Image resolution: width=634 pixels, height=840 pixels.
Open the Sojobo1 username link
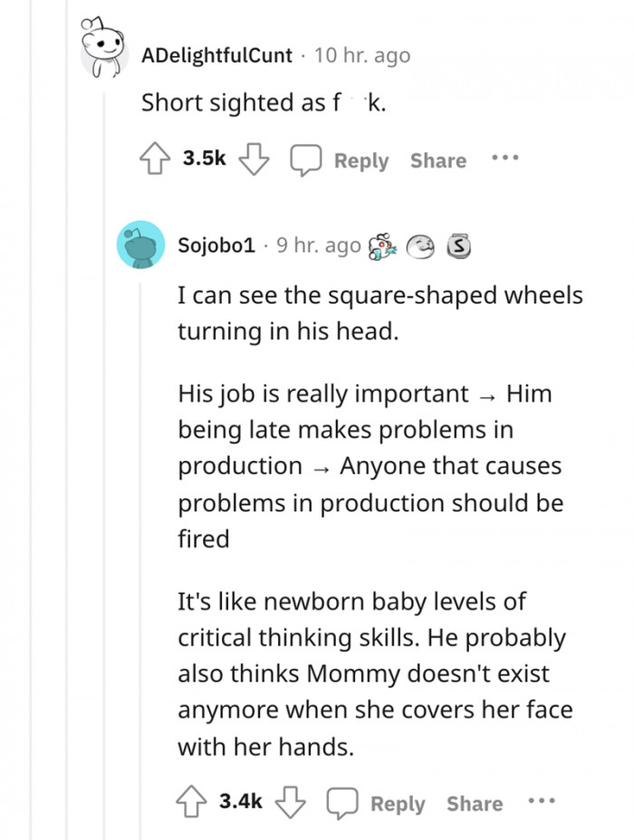(216, 245)
